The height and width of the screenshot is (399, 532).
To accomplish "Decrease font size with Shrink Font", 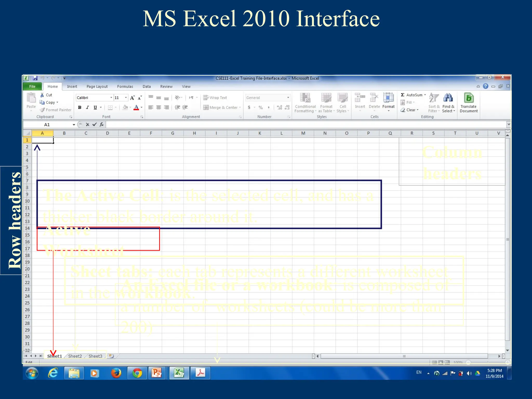I will pyautogui.click(x=140, y=98).
